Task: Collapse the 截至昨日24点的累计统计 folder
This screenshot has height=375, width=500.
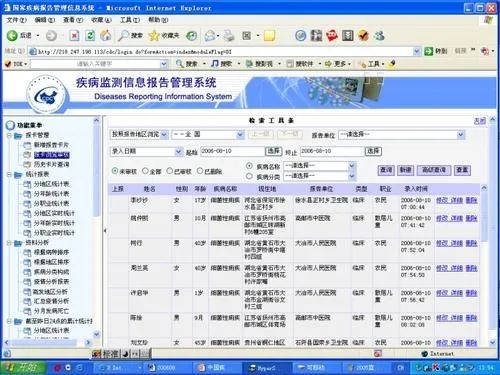Action: pyautogui.click(x=10, y=321)
